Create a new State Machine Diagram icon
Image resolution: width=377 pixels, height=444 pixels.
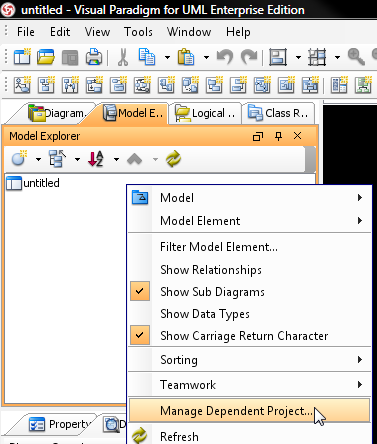point(118,84)
